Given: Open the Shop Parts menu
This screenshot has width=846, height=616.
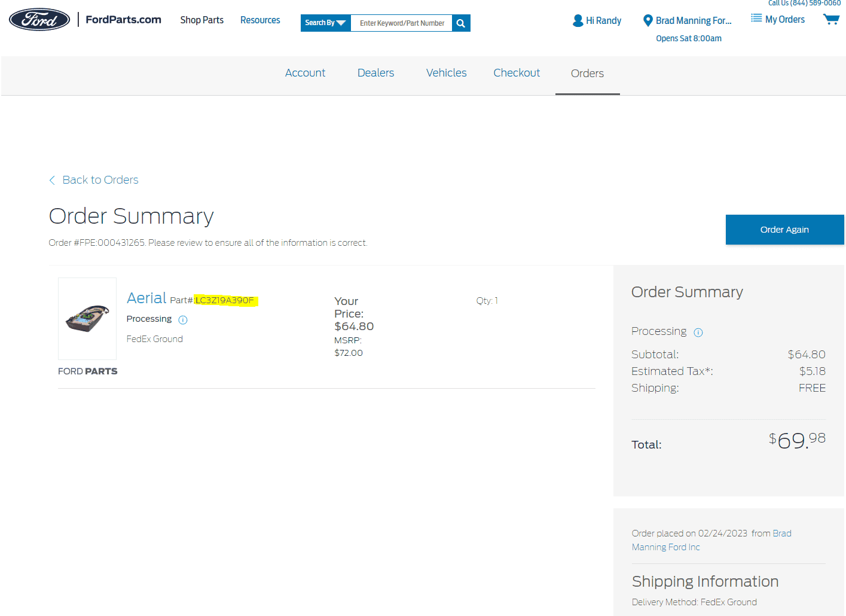Looking at the screenshot, I should (x=202, y=20).
